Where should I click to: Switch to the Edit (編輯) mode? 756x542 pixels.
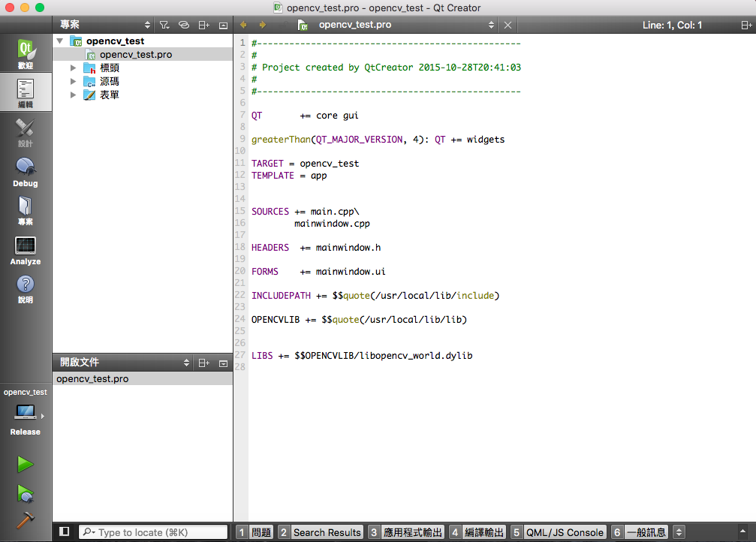pos(26,92)
